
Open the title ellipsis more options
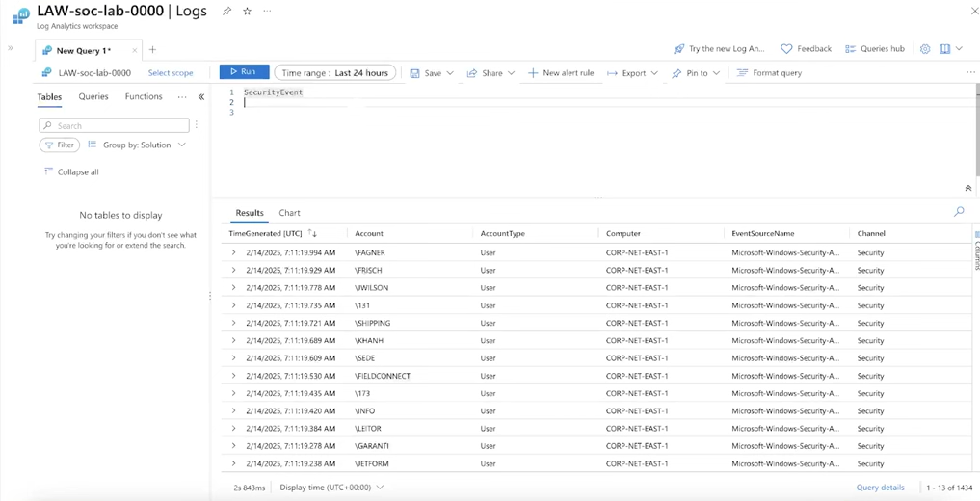[x=268, y=12]
